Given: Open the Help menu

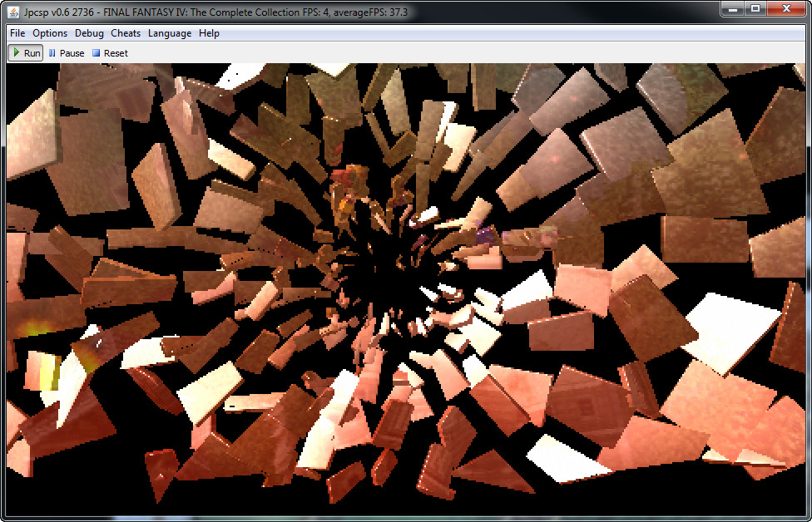Looking at the screenshot, I should click(209, 33).
